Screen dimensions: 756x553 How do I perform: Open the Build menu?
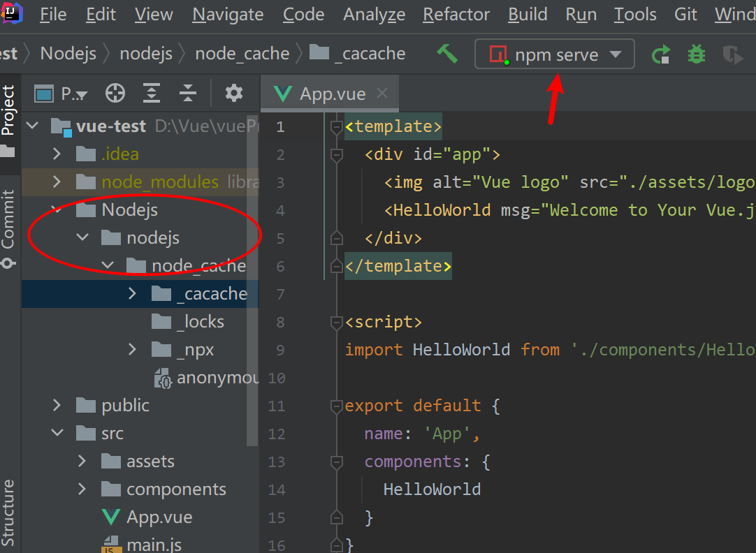tap(528, 15)
